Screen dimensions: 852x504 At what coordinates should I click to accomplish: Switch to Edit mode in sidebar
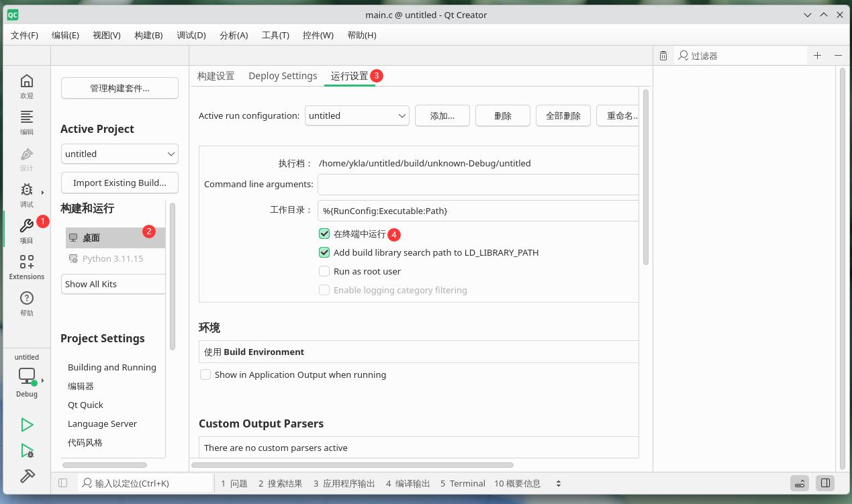[x=26, y=117]
